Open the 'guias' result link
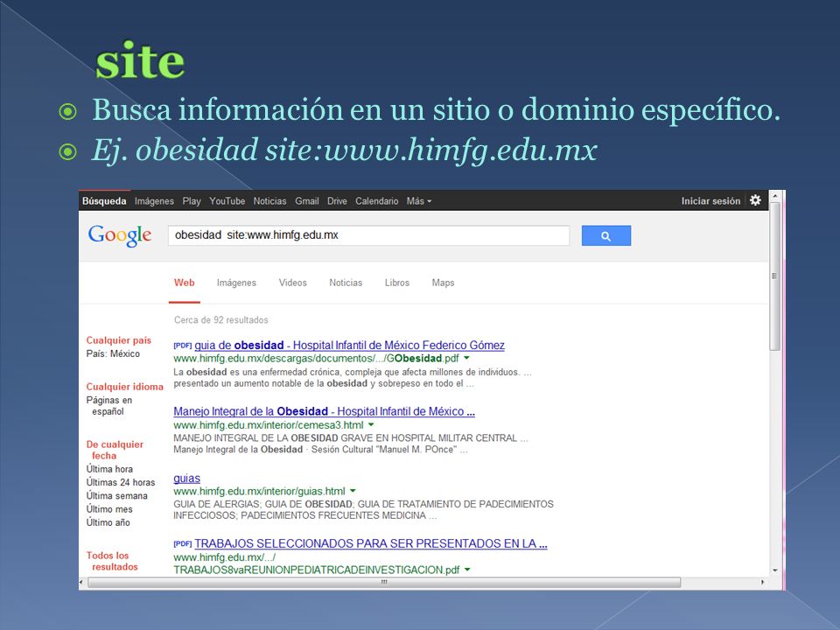The width and height of the screenshot is (840, 630). pyautogui.click(x=186, y=479)
